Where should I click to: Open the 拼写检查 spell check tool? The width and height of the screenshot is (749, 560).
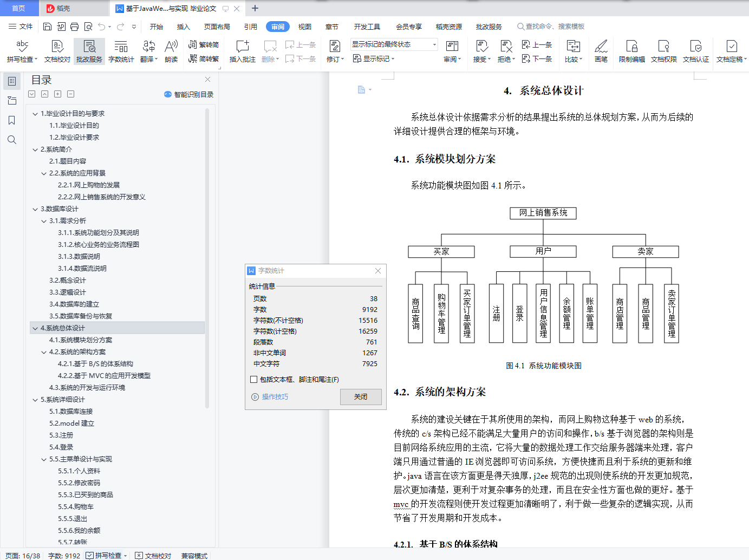(x=22, y=51)
